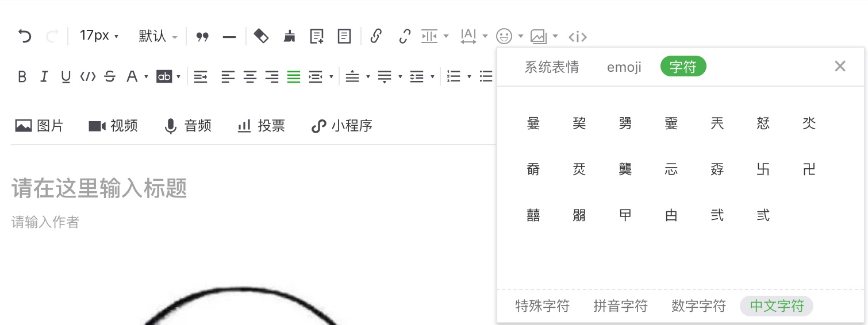Click the document-with-plus icon

pos(317,36)
